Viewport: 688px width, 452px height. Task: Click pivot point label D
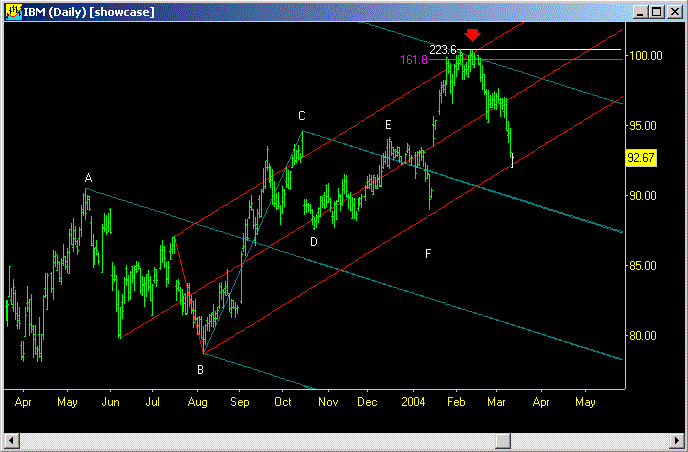click(313, 242)
